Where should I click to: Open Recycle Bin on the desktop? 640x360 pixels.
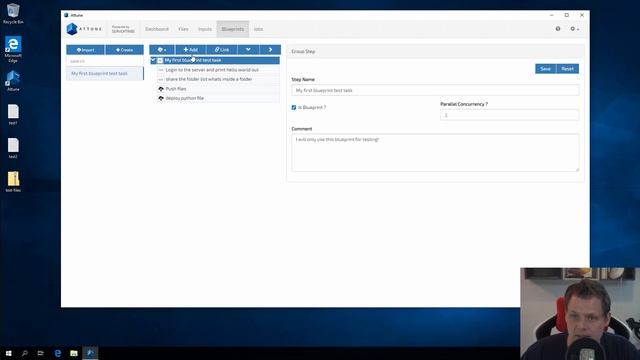pyautogui.click(x=13, y=14)
